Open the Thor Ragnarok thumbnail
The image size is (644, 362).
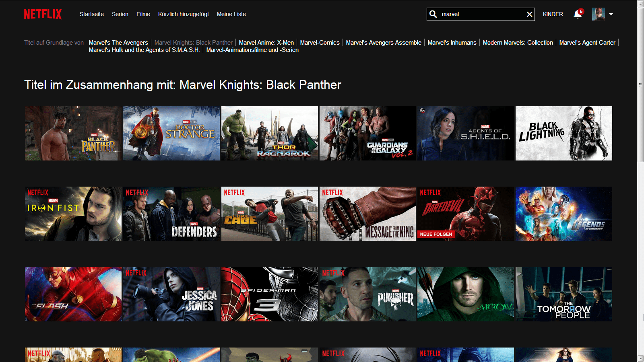[270, 133]
